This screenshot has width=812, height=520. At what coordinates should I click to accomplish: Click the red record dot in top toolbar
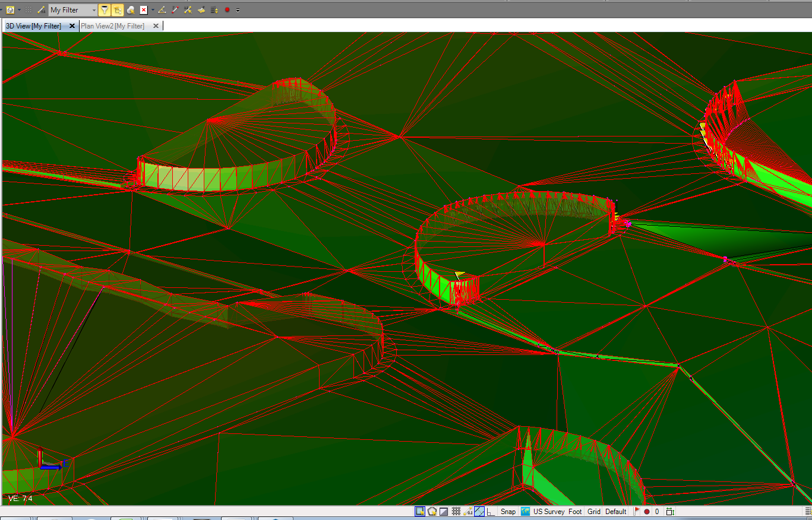[x=227, y=10]
